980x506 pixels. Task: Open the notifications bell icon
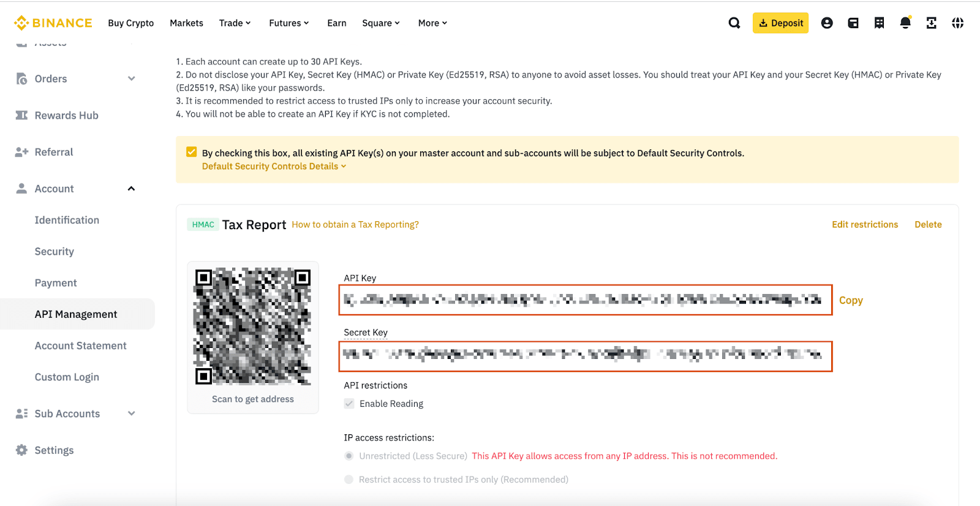[905, 23]
